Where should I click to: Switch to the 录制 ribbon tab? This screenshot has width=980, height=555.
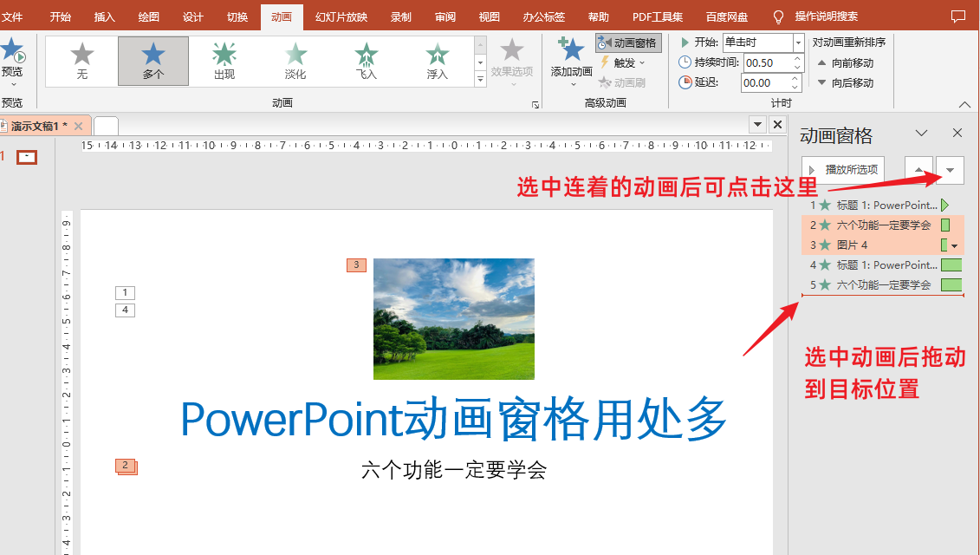[x=400, y=16]
